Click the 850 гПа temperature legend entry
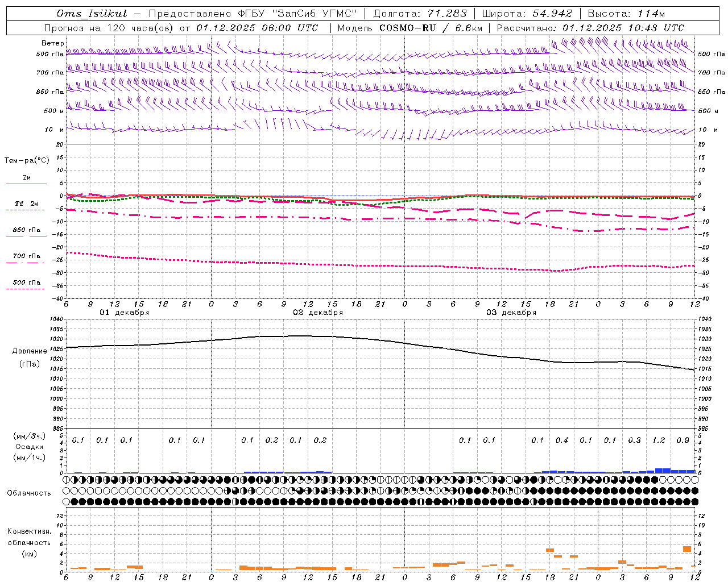Viewport: 728px width, 582px height. [26, 230]
